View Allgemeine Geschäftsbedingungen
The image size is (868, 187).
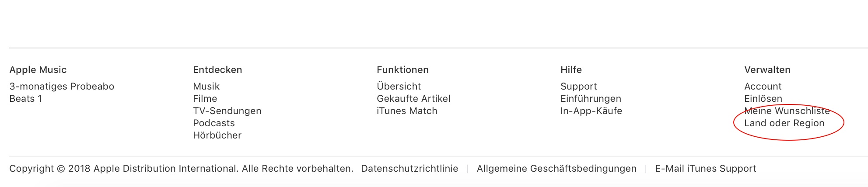(x=556, y=169)
